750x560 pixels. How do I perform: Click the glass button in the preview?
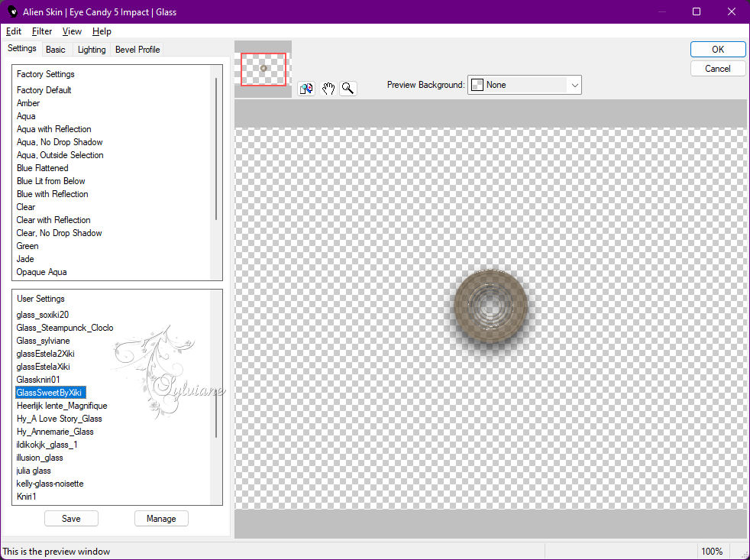[491, 306]
